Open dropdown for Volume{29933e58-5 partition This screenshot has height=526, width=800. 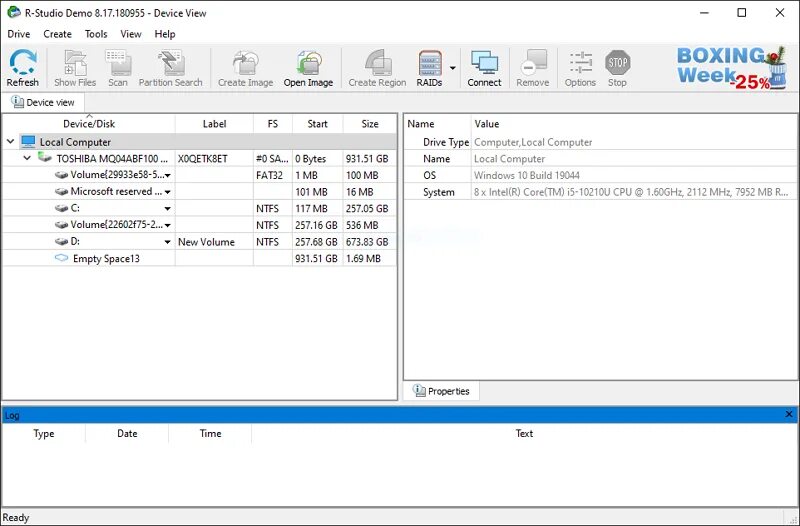tap(167, 176)
